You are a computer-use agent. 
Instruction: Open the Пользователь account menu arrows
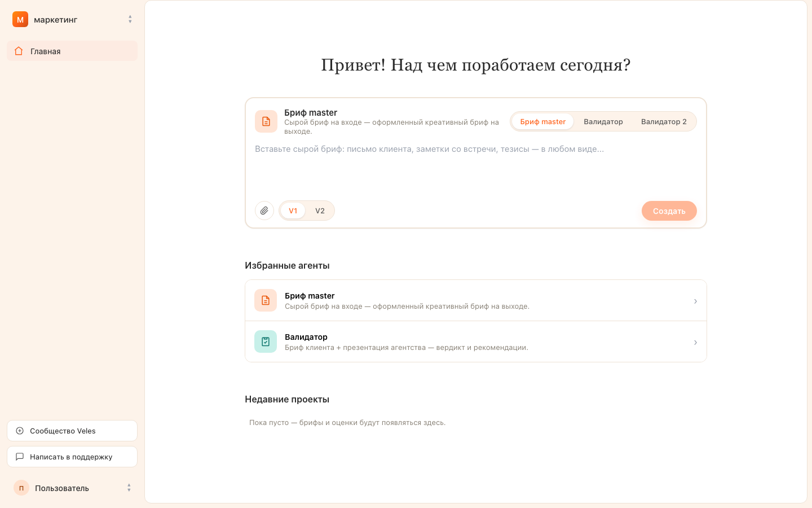[129, 488]
